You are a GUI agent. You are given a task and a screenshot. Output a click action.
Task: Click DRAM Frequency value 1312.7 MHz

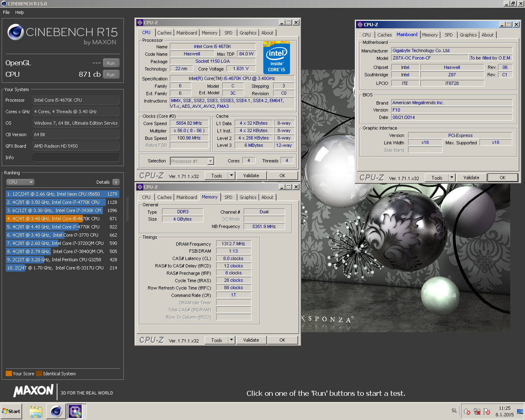point(233,244)
